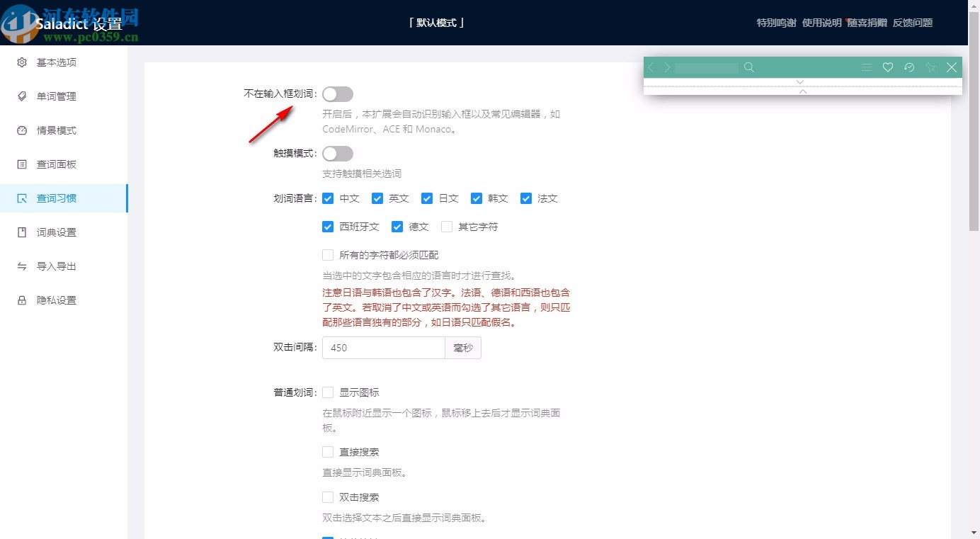Click the tag icon beside 单词管理
This screenshot has height=539, width=980.
point(20,96)
